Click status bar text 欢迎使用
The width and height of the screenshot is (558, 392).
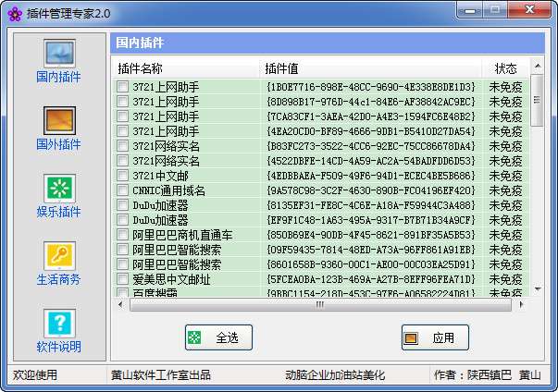(35, 375)
